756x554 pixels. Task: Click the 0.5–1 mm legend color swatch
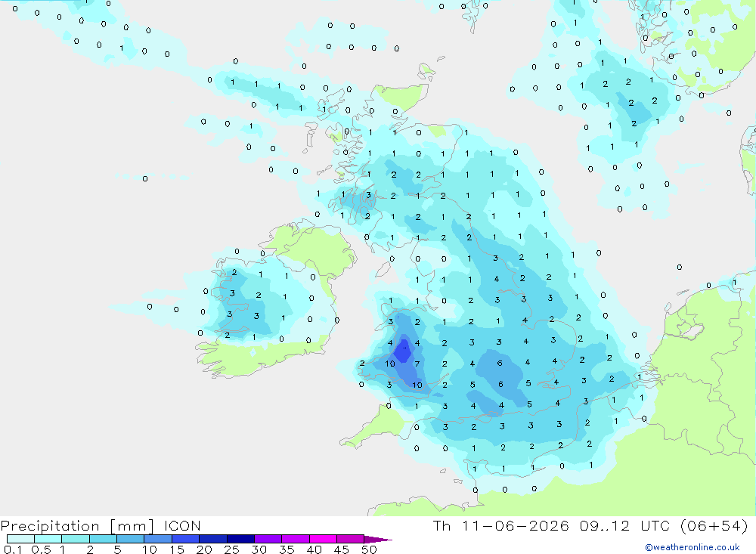(x=48, y=539)
